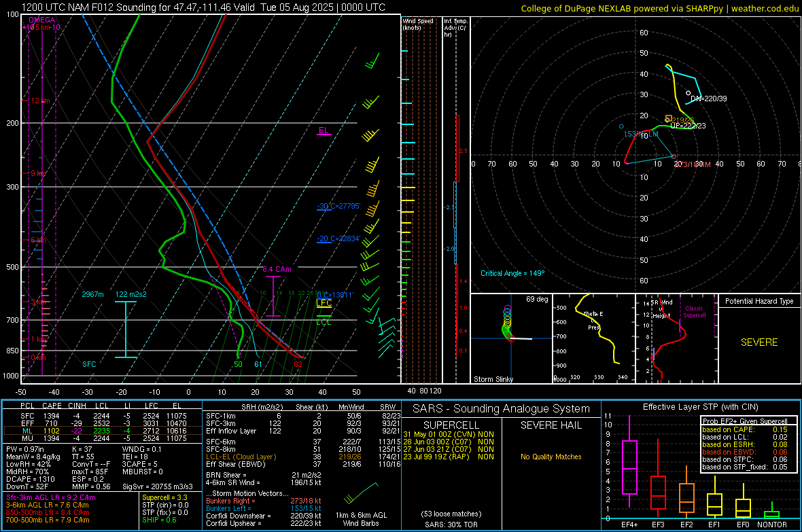Click the 'Theta-E v. Pres' panel label
This screenshot has width=802, height=532.
592,320
